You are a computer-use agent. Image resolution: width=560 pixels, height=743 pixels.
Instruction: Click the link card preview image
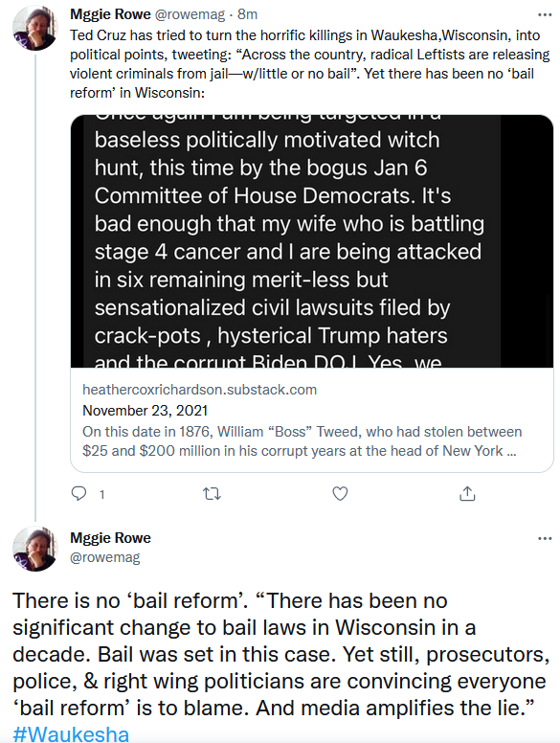312,241
